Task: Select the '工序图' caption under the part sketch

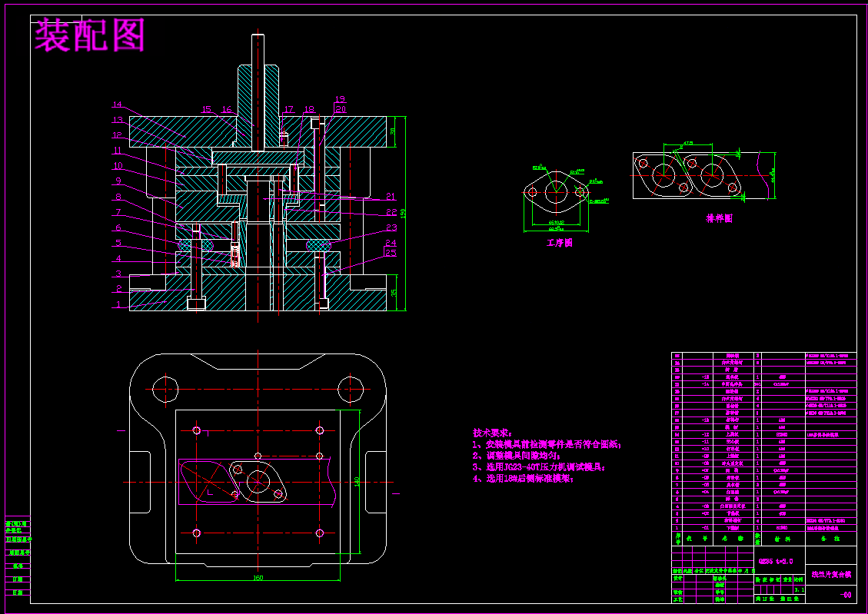Action: tap(559, 243)
